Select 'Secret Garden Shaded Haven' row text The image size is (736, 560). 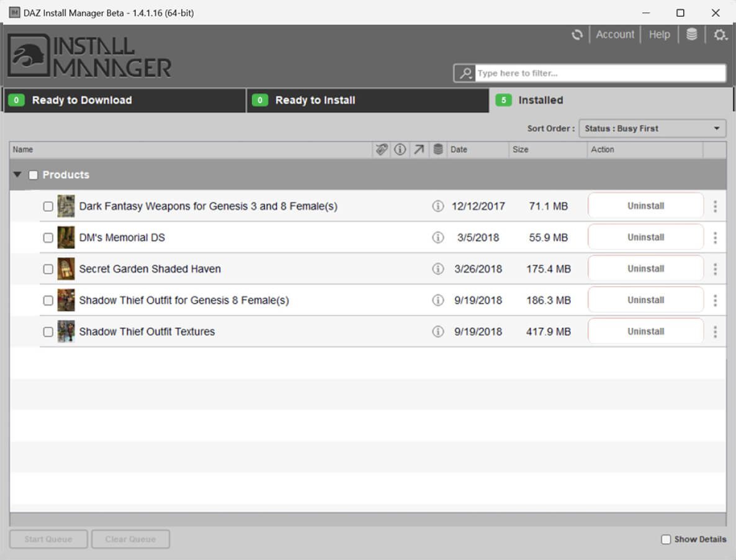[x=150, y=269]
